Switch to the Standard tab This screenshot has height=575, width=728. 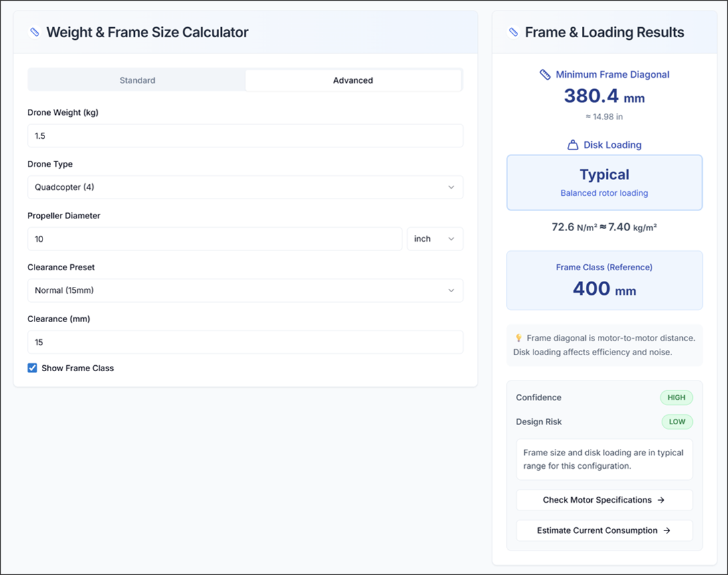137,80
